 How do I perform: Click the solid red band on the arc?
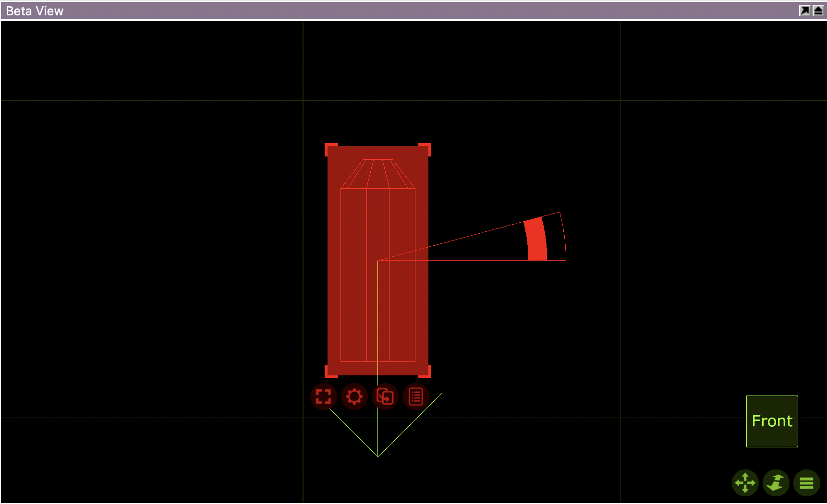536,240
